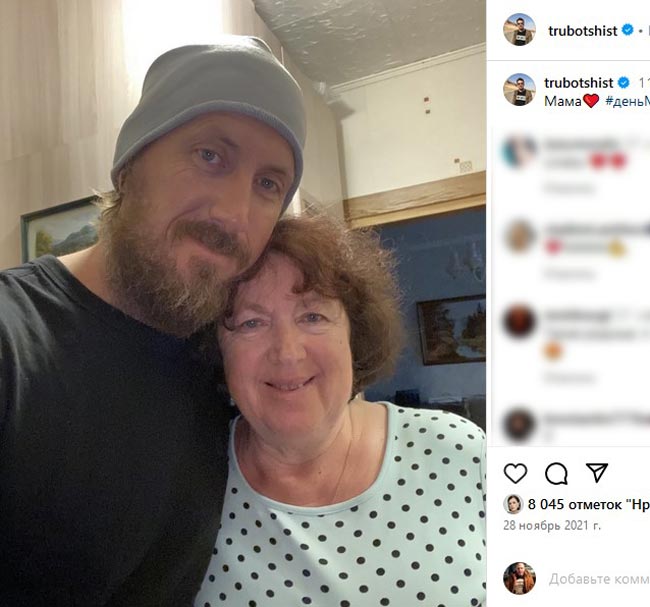Open the last visible commenter's avatar
The height and width of the screenshot is (607, 650).
coord(519,424)
